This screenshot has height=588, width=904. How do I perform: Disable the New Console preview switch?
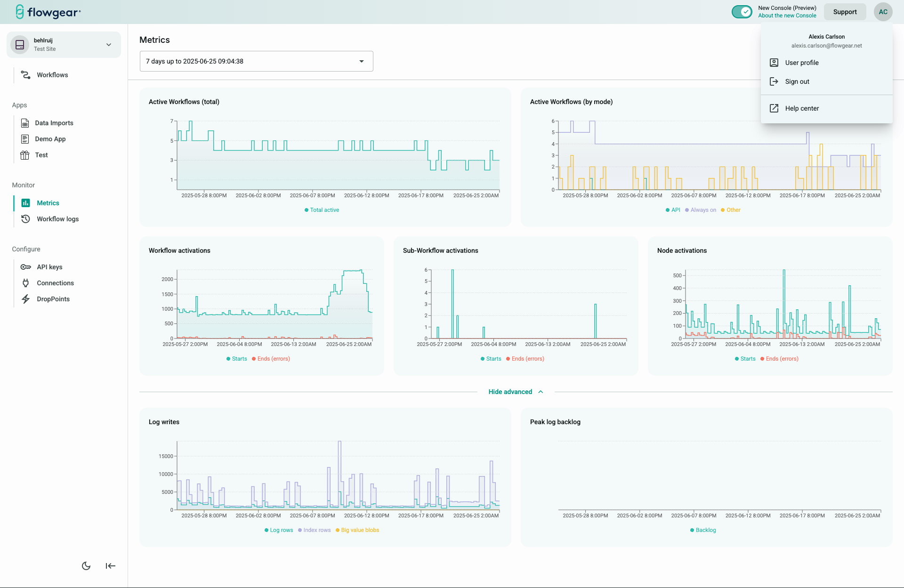(x=742, y=12)
